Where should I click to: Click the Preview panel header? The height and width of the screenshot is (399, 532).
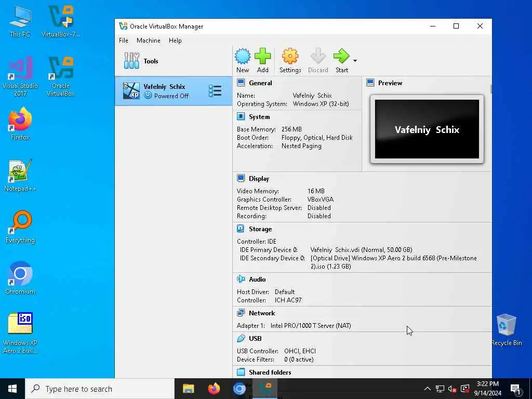390,83
